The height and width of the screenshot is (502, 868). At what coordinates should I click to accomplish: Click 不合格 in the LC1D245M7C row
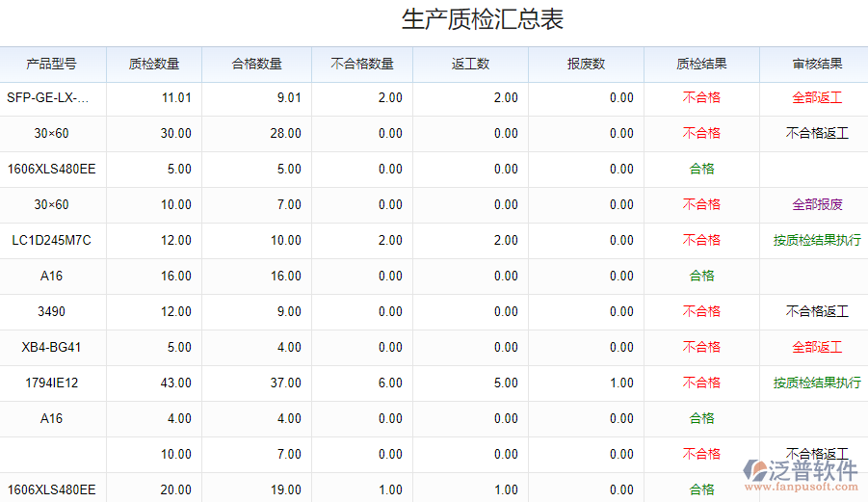point(701,240)
